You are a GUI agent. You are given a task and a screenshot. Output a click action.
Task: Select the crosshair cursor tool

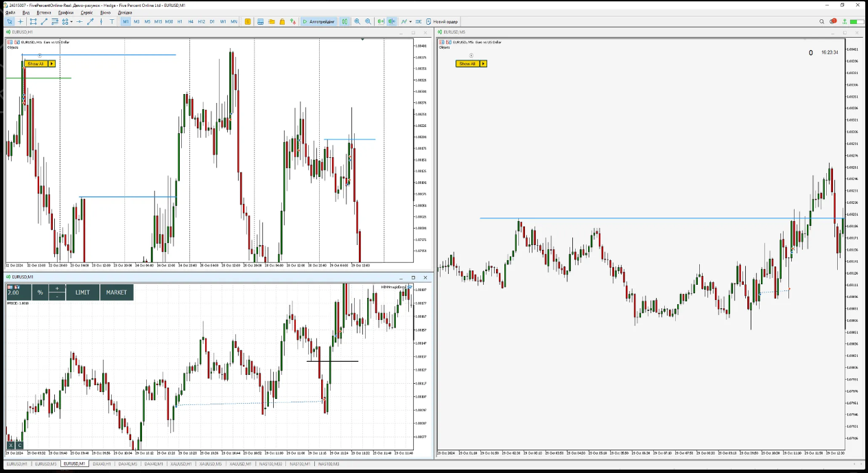tap(21, 22)
